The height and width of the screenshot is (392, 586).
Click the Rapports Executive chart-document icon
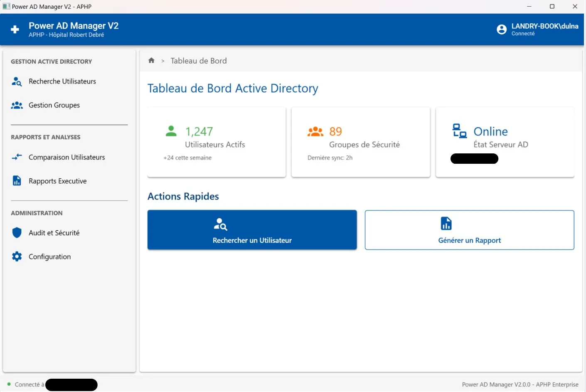(17, 181)
